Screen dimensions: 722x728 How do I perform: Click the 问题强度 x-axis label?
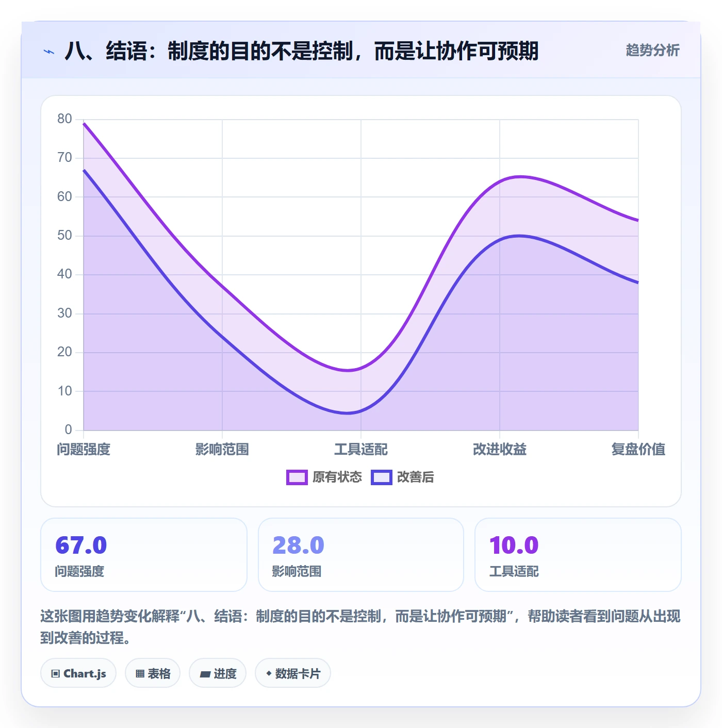[x=84, y=450]
